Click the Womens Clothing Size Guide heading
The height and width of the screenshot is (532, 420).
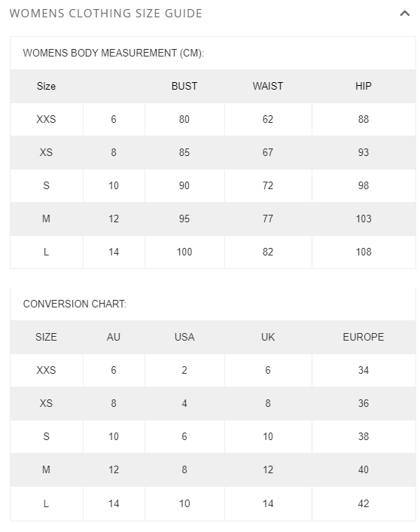(x=106, y=14)
